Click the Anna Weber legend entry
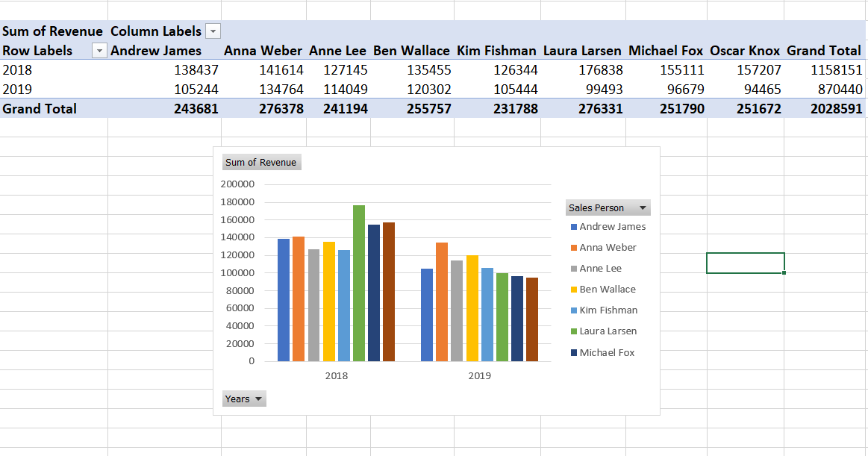This screenshot has height=456, width=868. tap(603, 247)
